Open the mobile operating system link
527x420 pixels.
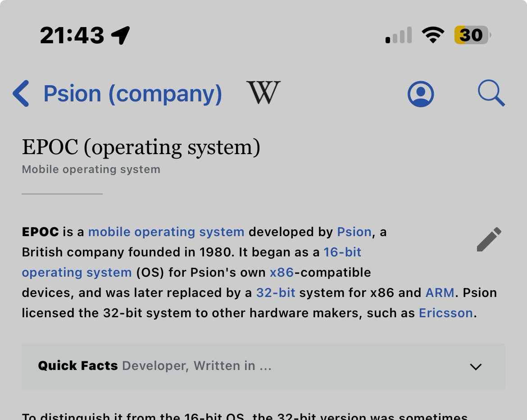(166, 232)
